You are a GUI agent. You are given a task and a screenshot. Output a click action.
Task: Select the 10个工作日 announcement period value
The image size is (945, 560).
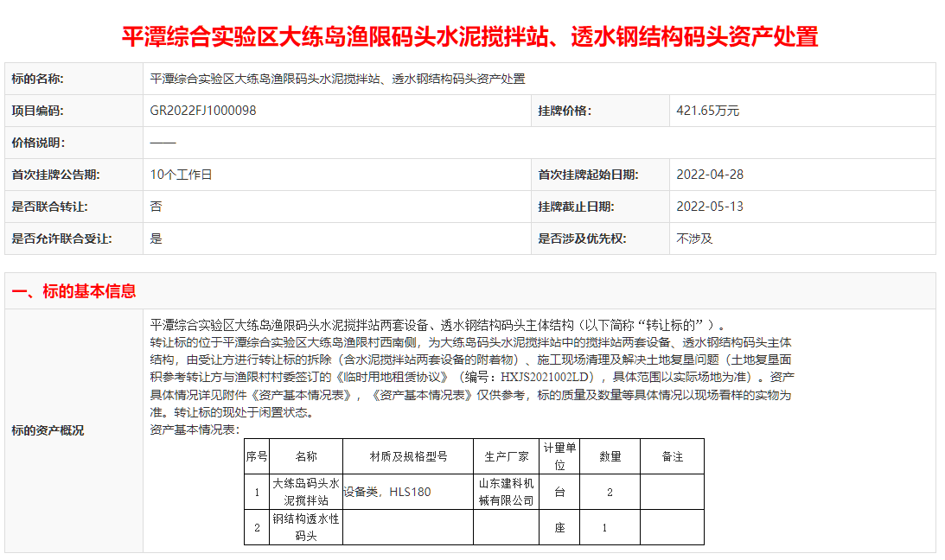[x=181, y=175]
